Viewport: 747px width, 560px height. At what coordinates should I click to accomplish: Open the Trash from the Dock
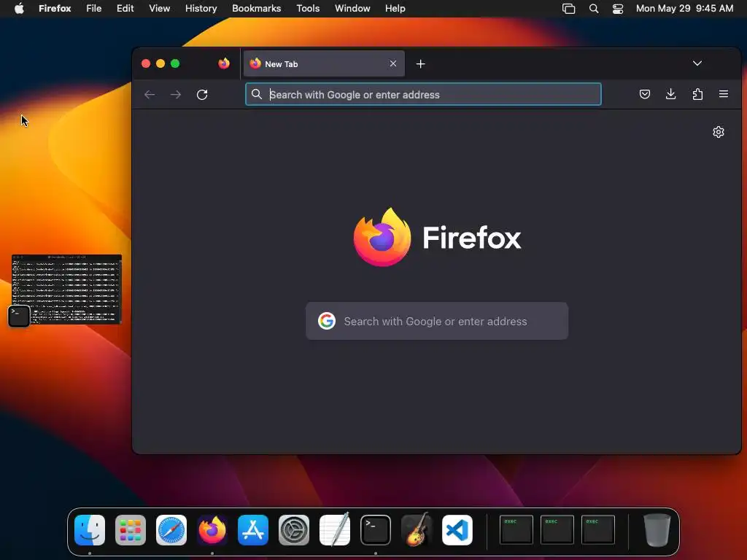[x=657, y=530]
